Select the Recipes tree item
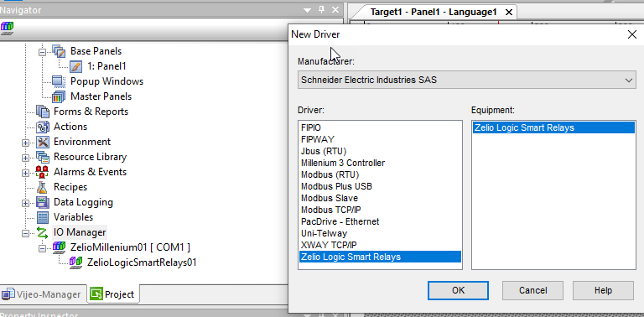644x317 pixels. (70, 187)
